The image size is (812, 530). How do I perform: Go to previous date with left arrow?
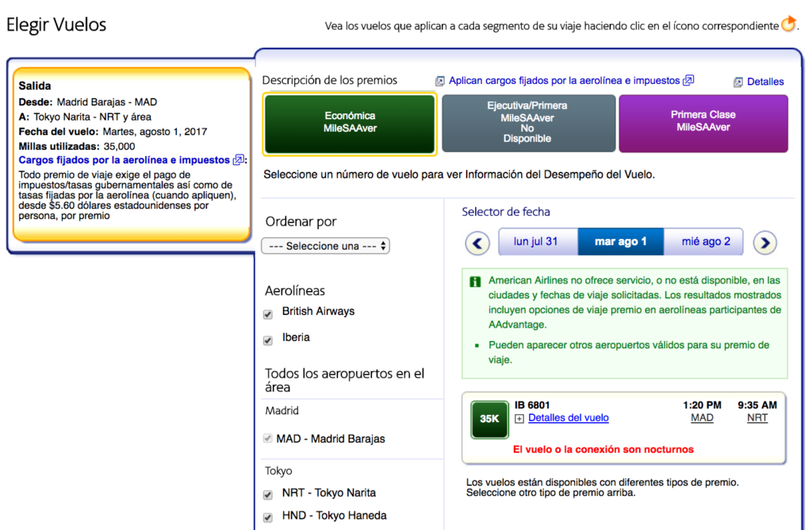pos(477,243)
